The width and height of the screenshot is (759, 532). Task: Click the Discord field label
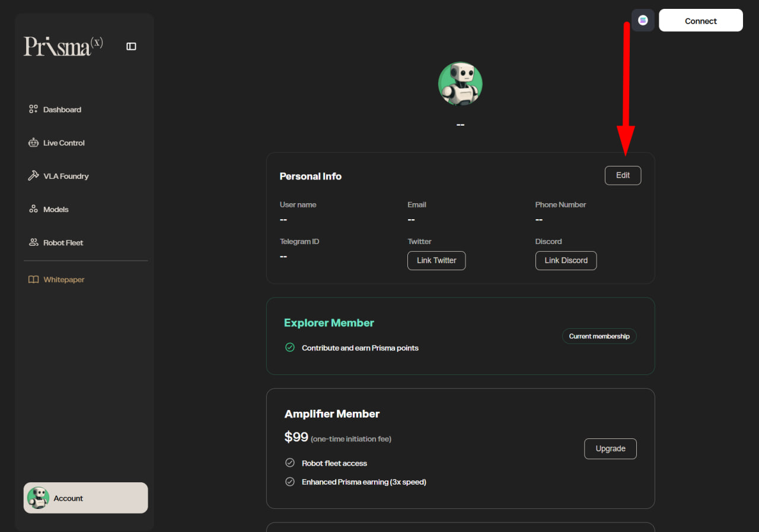pos(548,241)
